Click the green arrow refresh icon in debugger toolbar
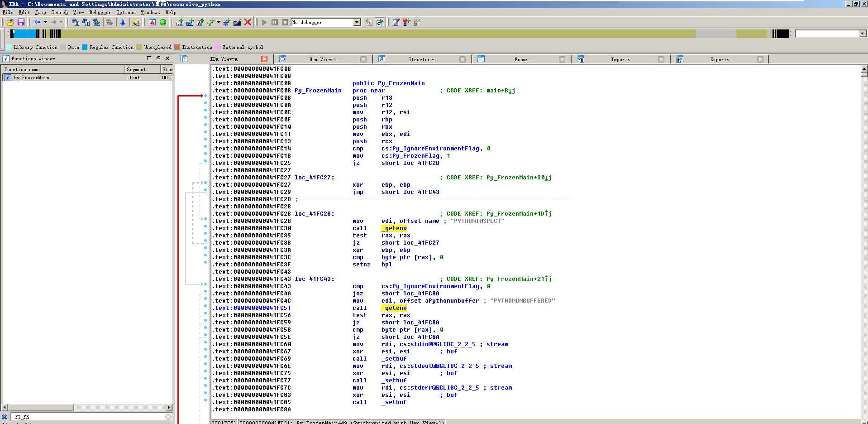868x424 pixels. click(x=380, y=22)
